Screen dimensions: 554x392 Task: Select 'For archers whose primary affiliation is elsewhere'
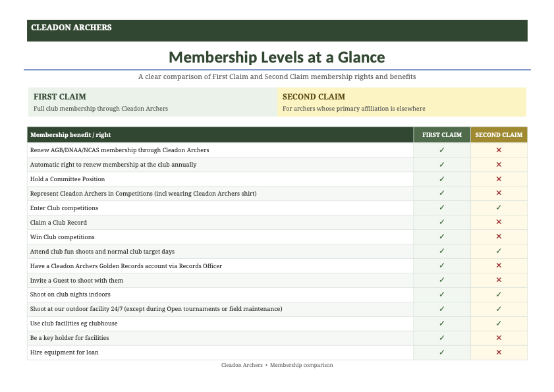[354, 109]
